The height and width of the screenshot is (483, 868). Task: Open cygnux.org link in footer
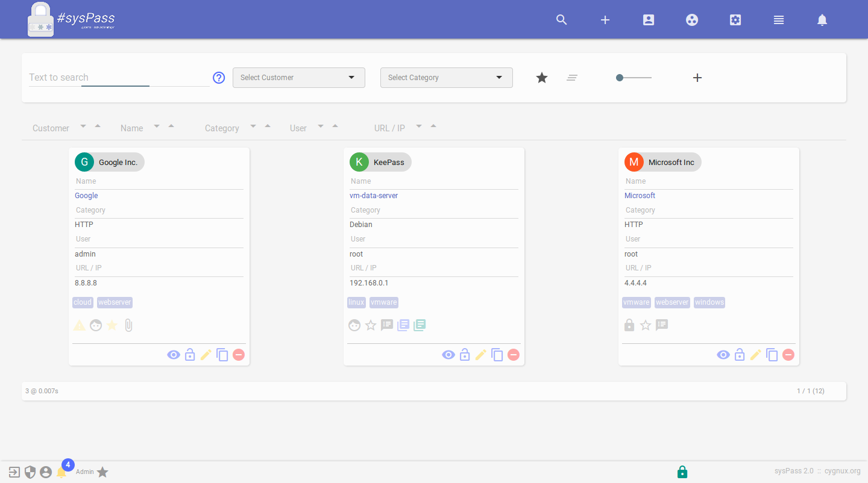point(842,471)
